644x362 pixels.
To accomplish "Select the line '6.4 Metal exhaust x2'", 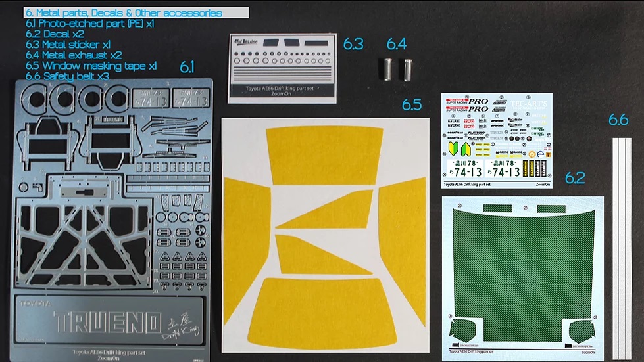I will pos(74,55).
